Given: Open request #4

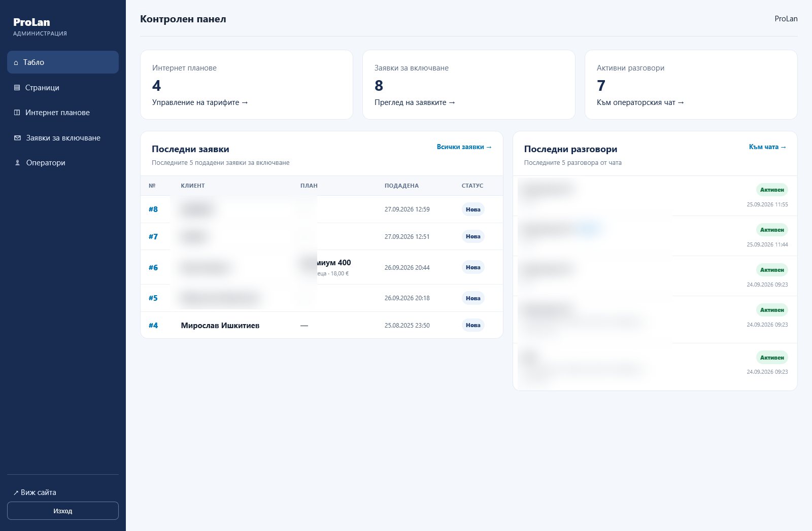Looking at the screenshot, I should point(153,326).
